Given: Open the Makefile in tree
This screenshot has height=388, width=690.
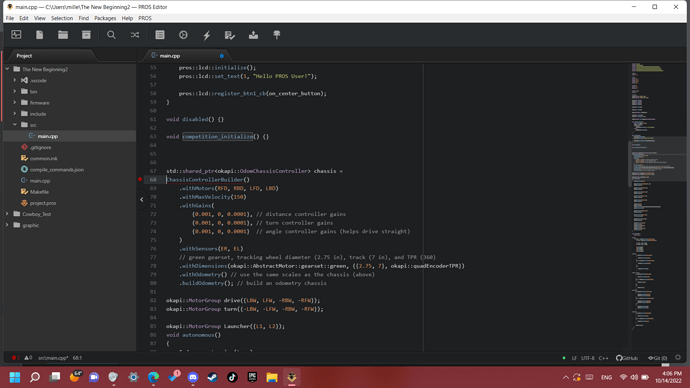Looking at the screenshot, I should [39, 192].
